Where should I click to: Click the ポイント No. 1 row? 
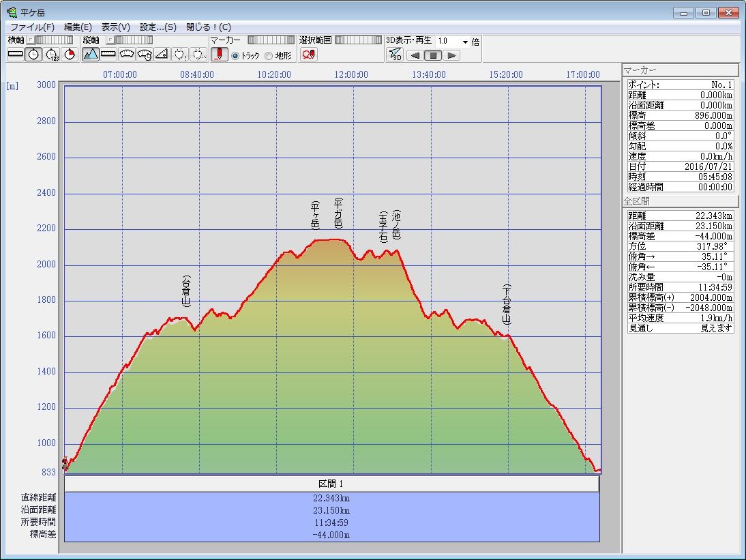coord(681,85)
